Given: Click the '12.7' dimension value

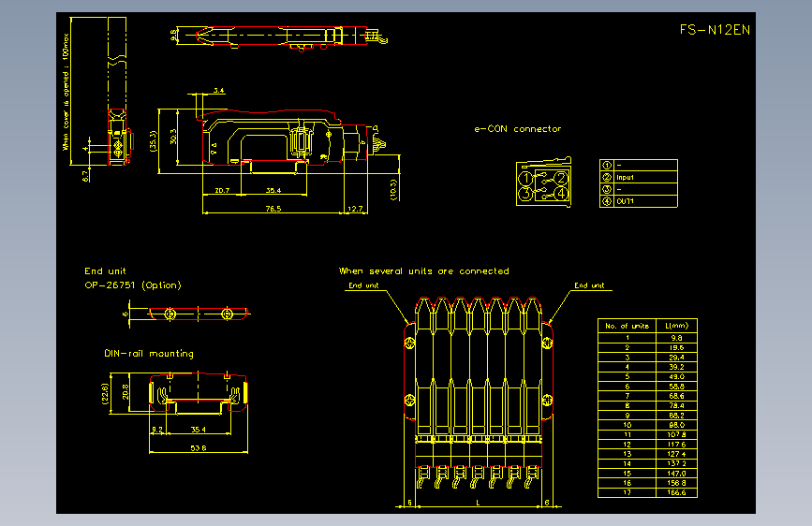Looking at the screenshot, I should 355,209.
